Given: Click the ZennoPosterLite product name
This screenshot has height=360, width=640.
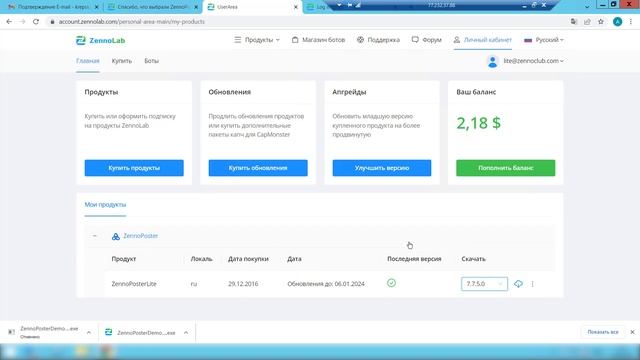Looking at the screenshot, I should [134, 284].
